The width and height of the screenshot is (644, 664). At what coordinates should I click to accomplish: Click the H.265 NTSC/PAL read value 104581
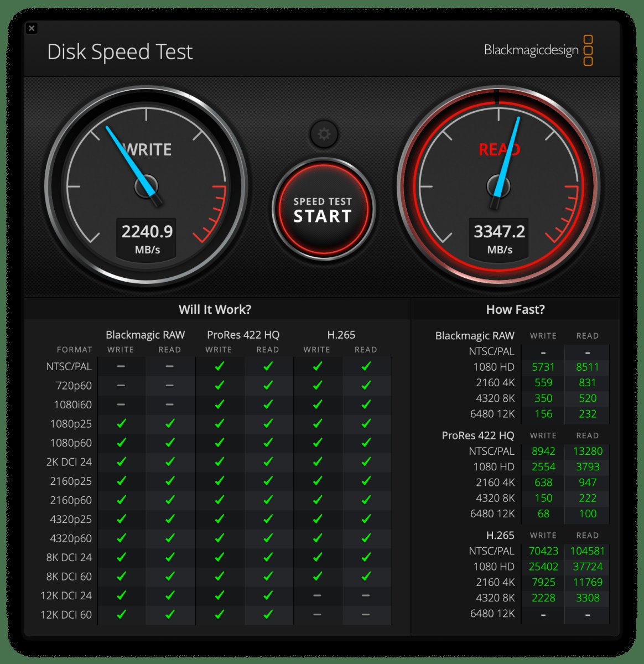pyautogui.click(x=587, y=551)
